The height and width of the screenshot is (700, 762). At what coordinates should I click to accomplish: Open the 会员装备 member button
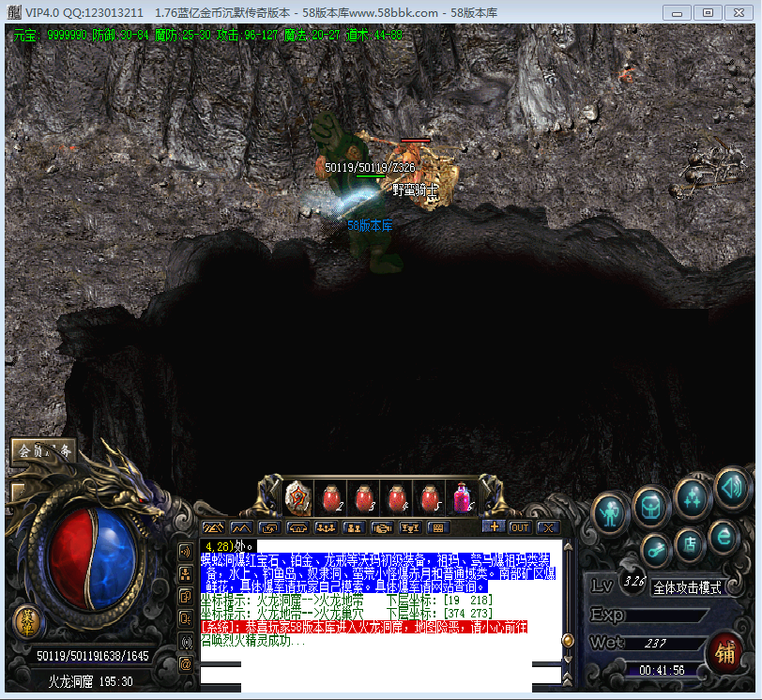point(44,451)
